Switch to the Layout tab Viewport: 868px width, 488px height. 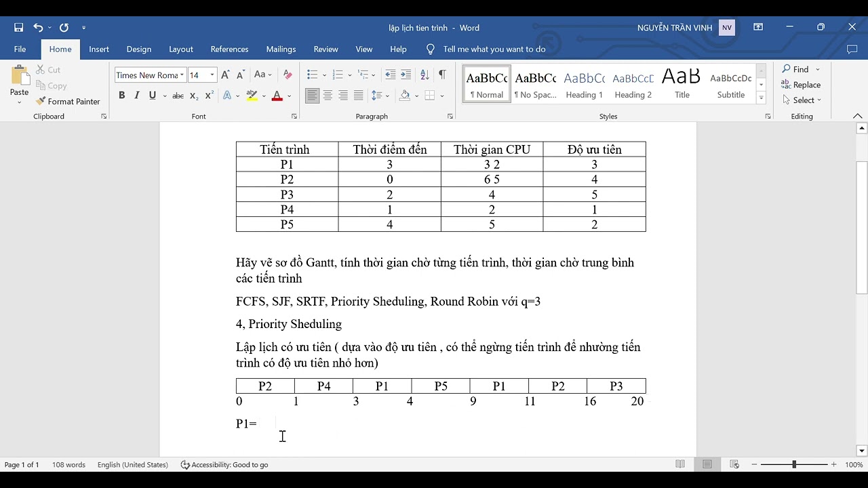pyautogui.click(x=181, y=49)
